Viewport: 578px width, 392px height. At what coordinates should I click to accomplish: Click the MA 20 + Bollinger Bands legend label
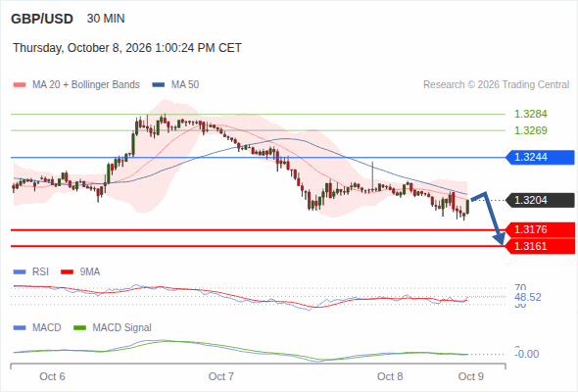pyautogui.click(x=86, y=85)
